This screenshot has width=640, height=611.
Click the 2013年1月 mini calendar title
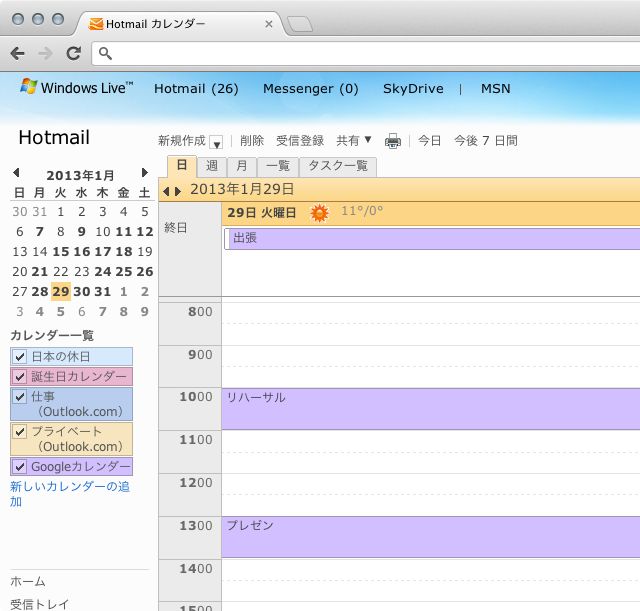[80, 175]
